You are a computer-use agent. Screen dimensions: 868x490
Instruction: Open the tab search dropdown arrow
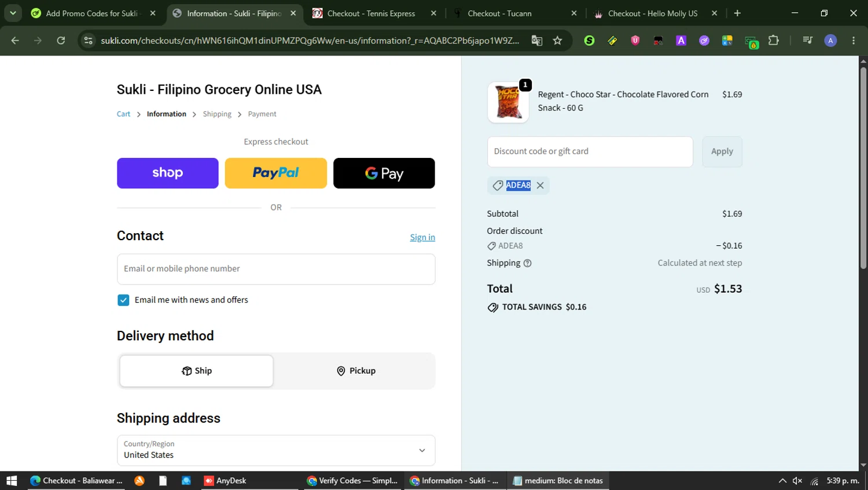[x=13, y=13]
